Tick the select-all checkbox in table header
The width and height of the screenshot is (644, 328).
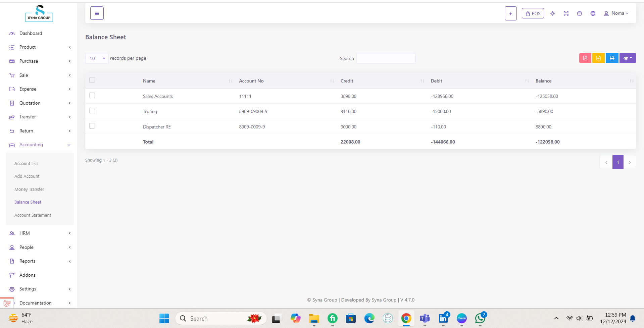92,80
